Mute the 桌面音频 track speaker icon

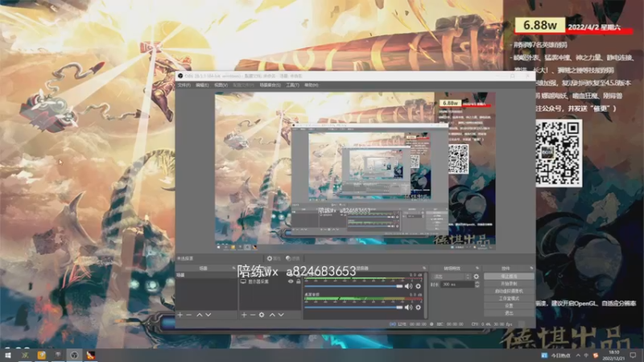(408, 307)
